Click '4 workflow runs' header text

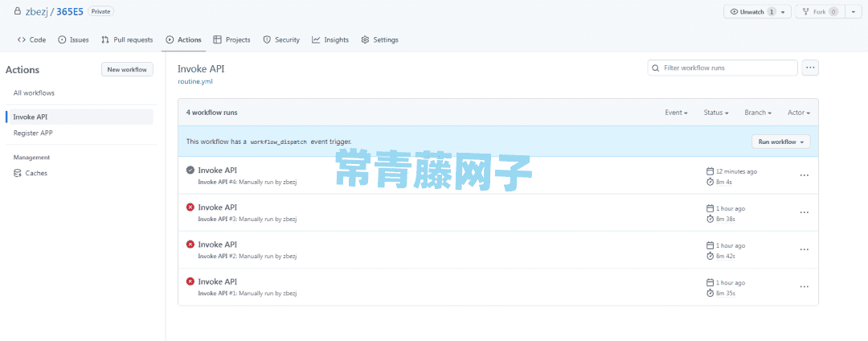coord(212,113)
